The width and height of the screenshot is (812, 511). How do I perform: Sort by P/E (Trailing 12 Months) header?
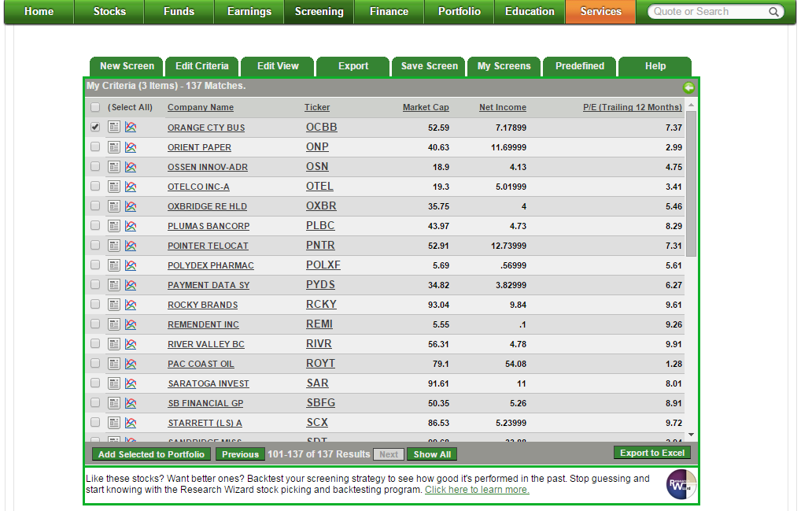[x=633, y=107]
